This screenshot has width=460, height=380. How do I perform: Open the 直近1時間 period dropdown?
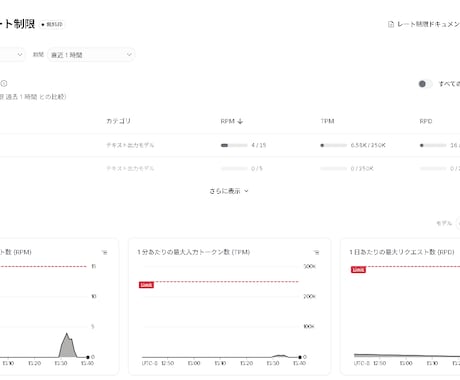tap(91, 55)
